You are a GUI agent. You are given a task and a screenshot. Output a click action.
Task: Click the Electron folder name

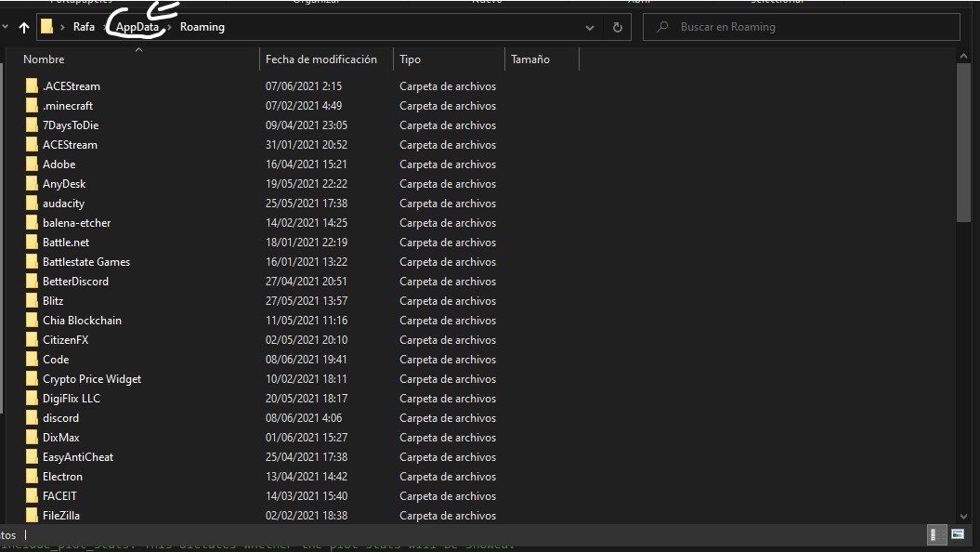pos(62,477)
